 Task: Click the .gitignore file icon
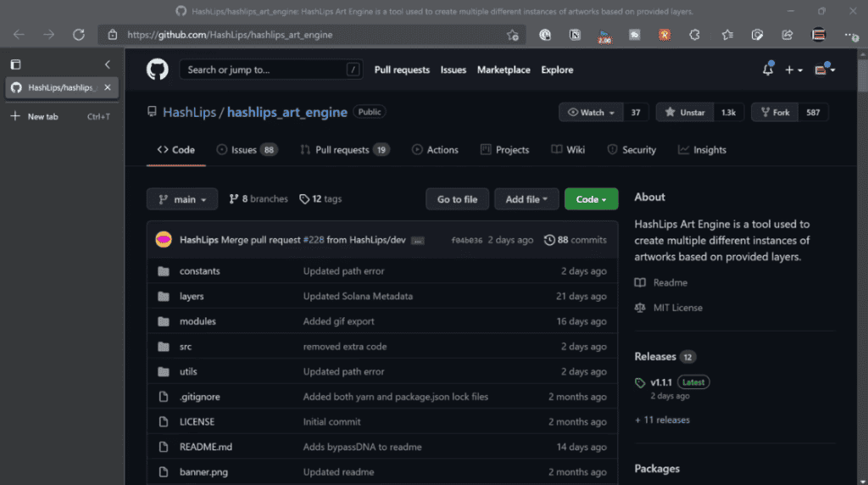pyautogui.click(x=164, y=397)
